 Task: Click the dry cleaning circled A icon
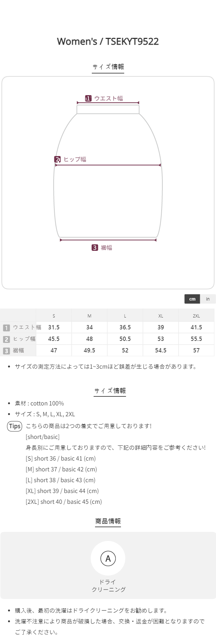tap(108, 559)
